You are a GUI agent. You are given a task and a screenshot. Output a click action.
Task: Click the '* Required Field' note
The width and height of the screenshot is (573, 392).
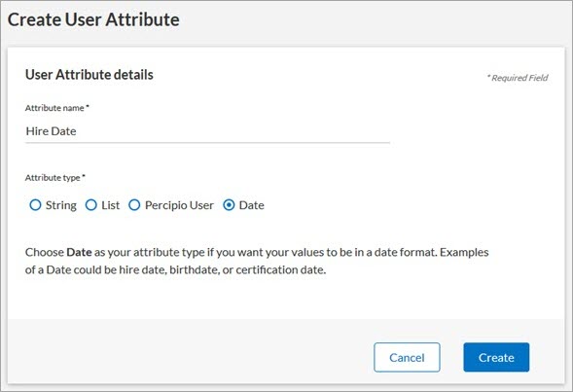[x=518, y=78]
